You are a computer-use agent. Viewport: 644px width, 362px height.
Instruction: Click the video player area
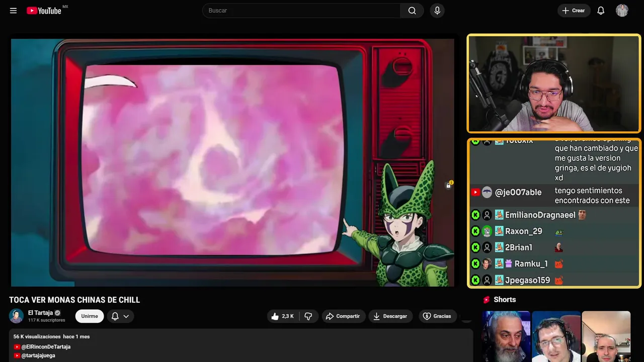(x=232, y=162)
